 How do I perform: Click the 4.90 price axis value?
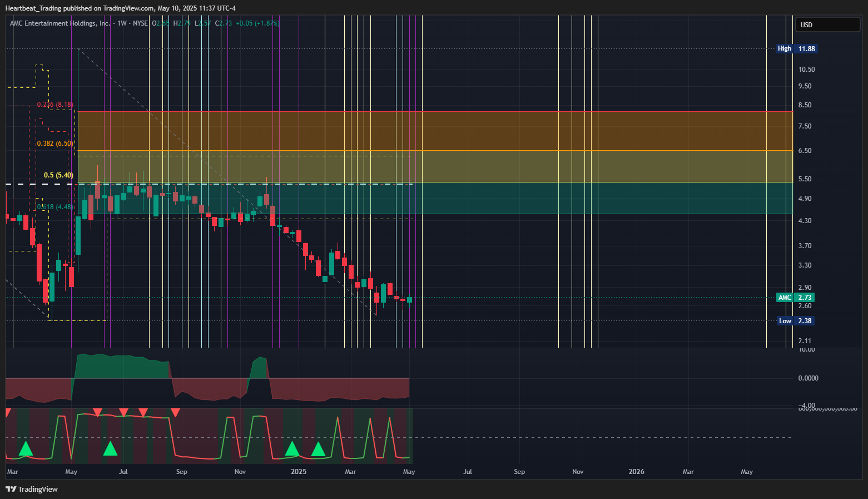click(x=805, y=199)
